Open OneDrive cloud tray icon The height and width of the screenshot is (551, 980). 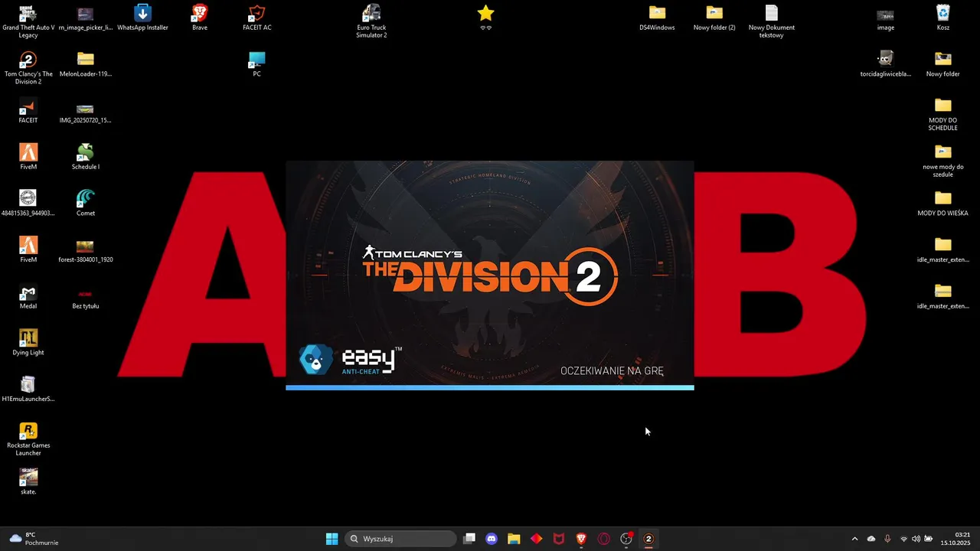tap(871, 539)
